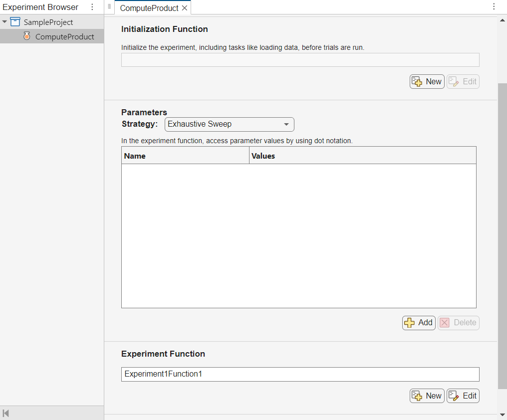The height and width of the screenshot is (420, 507).
Task: Close the ComputeProduct tab
Action: [x=185, y=7]
